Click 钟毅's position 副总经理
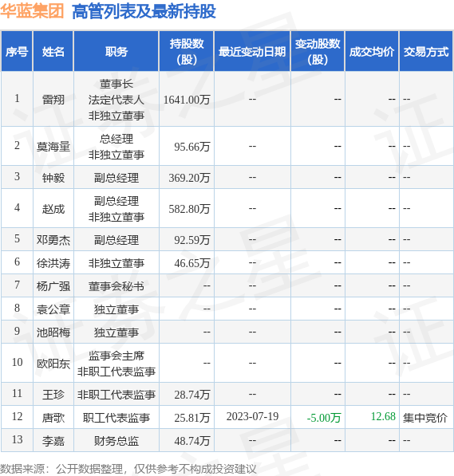Viewport: 454px width, 476px height. pos(116,178)
